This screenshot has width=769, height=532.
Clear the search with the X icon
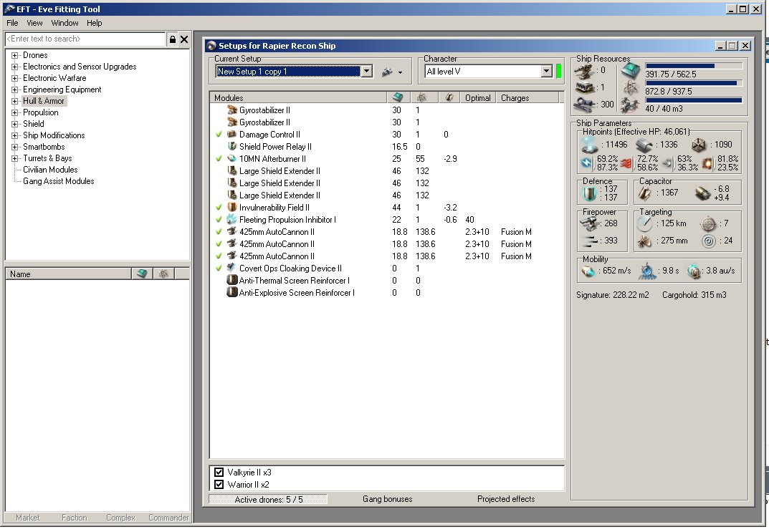[184, 39]
